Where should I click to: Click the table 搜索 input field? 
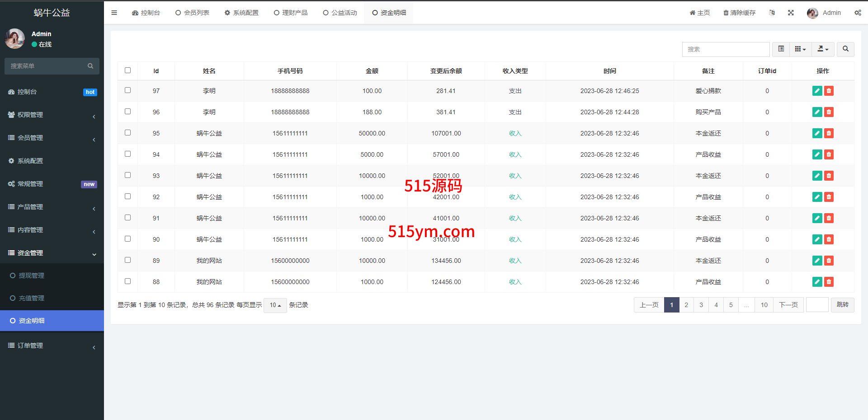[x=726, y=49]
